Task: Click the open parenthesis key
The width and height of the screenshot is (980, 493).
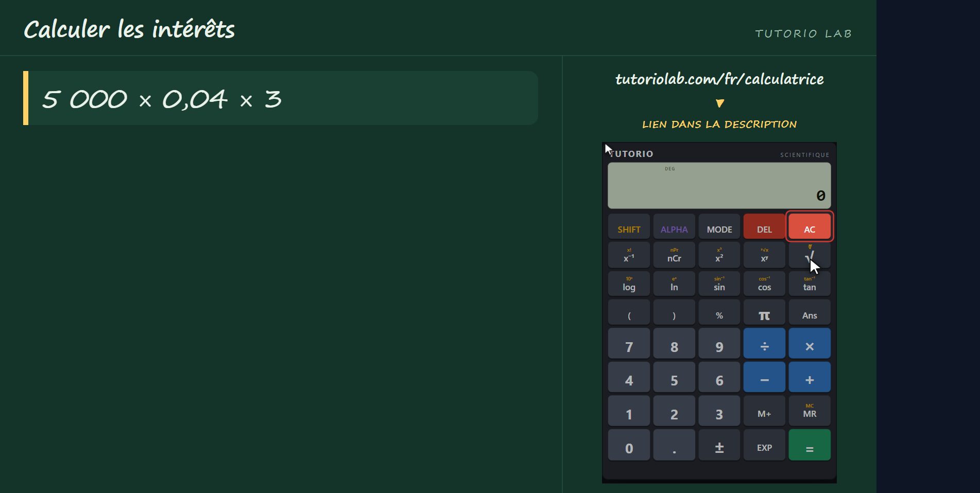Action: click(629, 312)
